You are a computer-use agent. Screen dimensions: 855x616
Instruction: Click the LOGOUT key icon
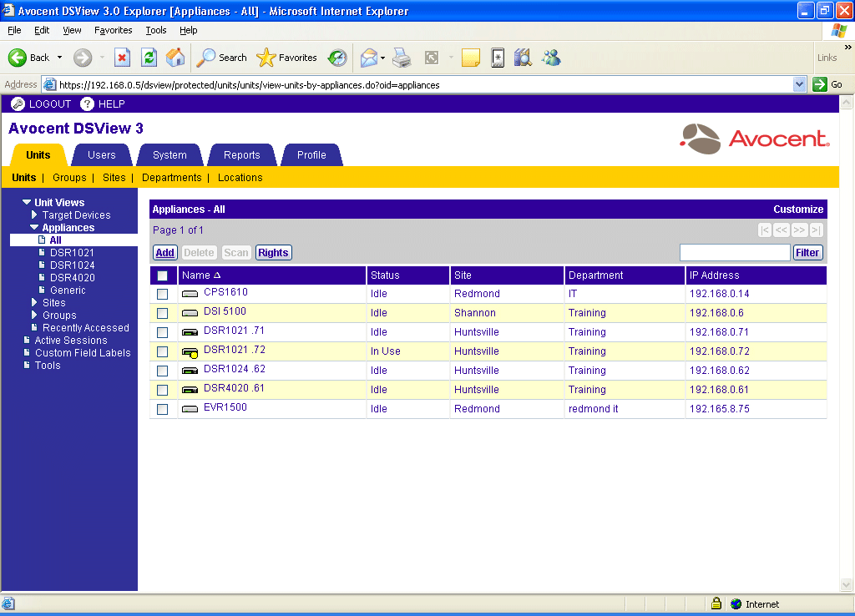[x=18, y=104]
